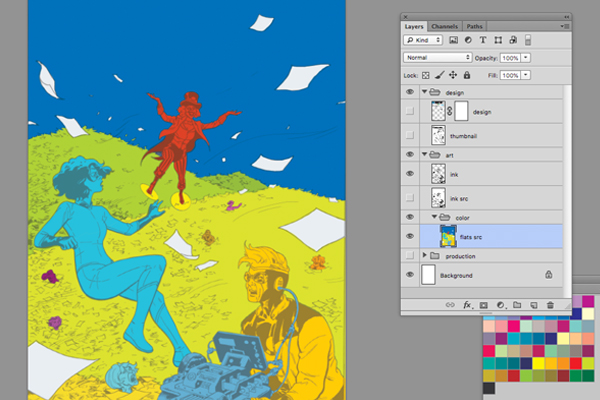Image resolution: width=600 pixels, height=400 pixels.
Task: Select the Background layer name
Action: pyautogui.click(x=456, y=275)
